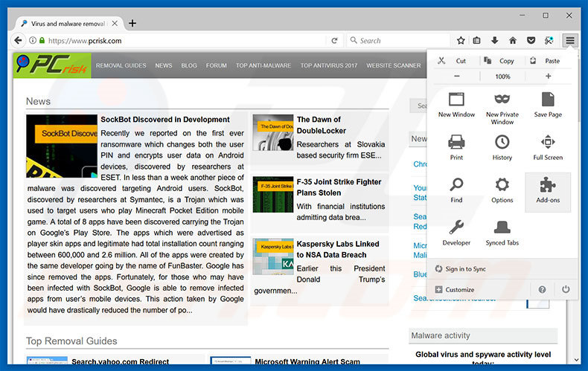Open F-35 Joint Strike Fighter Plans Stolen

(339, 187)
